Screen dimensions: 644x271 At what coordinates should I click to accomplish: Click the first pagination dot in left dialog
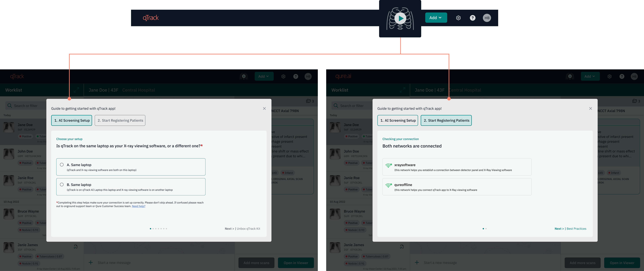tap(151, 229)
